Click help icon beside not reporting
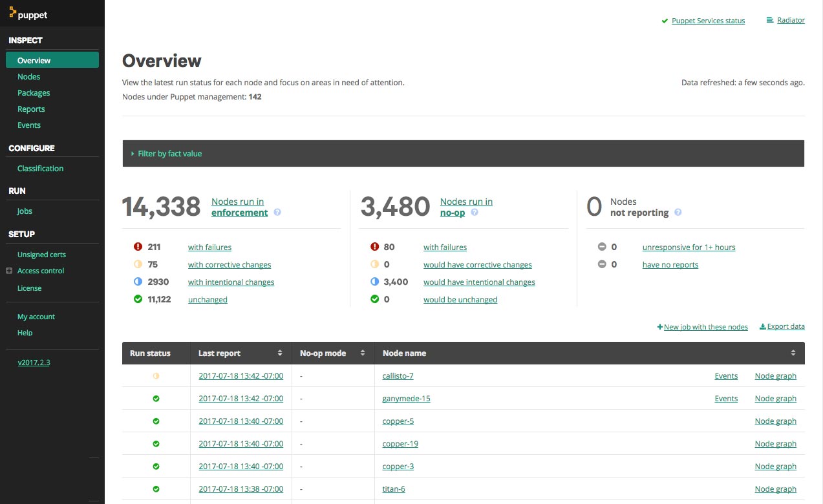Image resolution: width=823 pixels, height=504 pixels. tap(678, 213)
